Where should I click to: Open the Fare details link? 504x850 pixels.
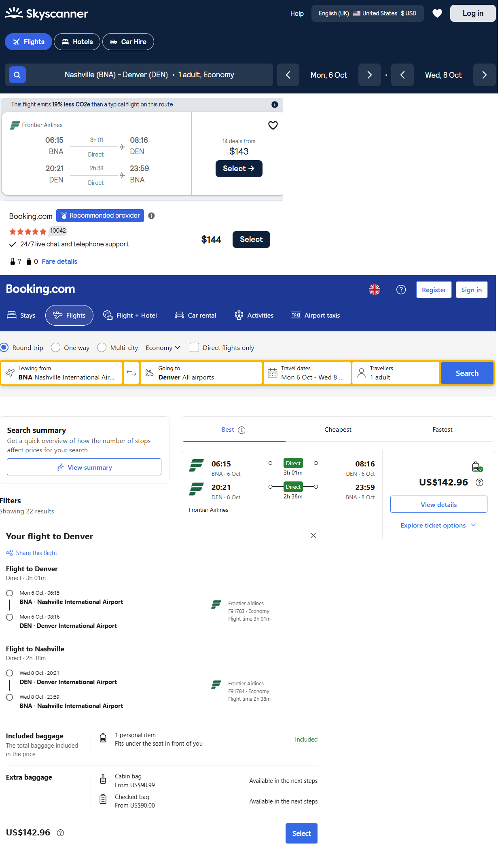click(59, 261)
